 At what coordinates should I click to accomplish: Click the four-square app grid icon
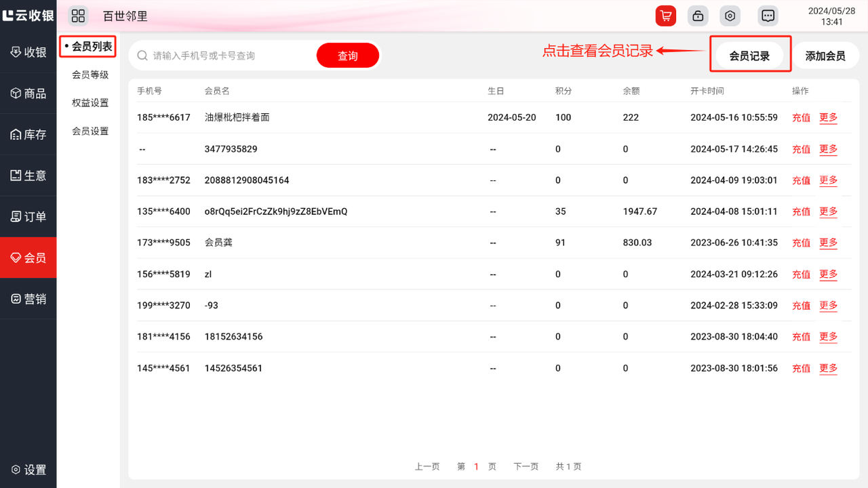coord(78,16)
